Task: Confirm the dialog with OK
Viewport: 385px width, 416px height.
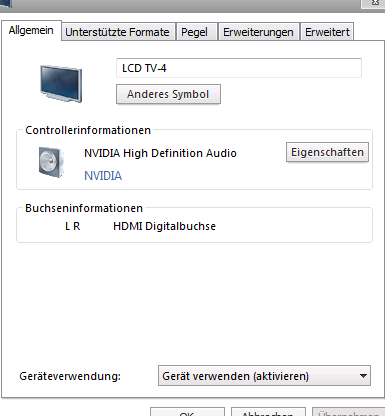Action: (187, 412)
